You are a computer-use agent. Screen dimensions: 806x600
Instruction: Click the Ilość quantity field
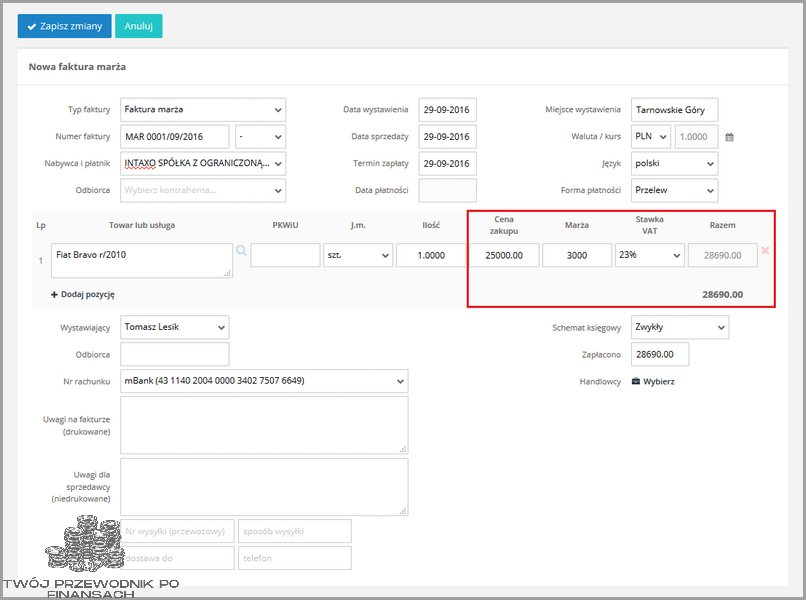(431, 255)
